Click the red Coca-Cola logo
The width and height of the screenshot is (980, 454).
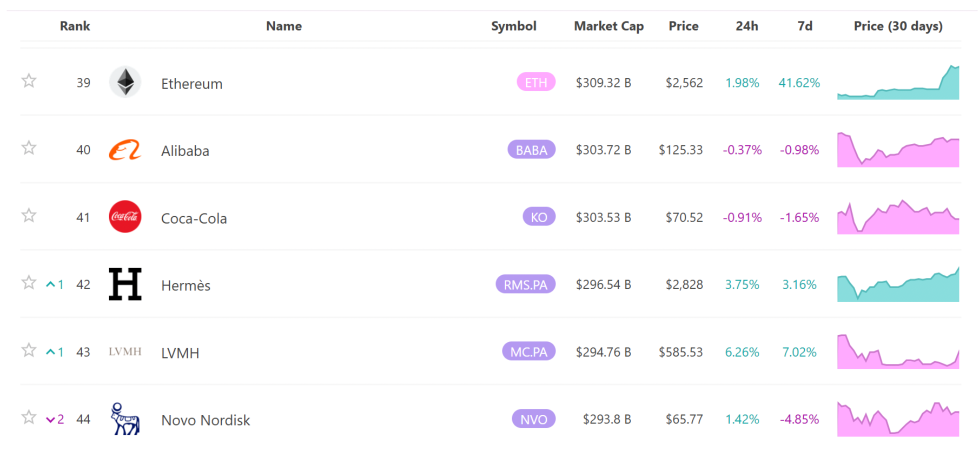(x=125, y=217)
